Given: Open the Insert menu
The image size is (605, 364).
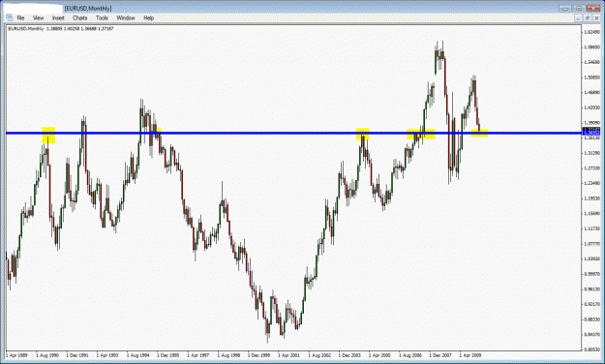Looking at the screenshot, I should click(x=58, y=17).
